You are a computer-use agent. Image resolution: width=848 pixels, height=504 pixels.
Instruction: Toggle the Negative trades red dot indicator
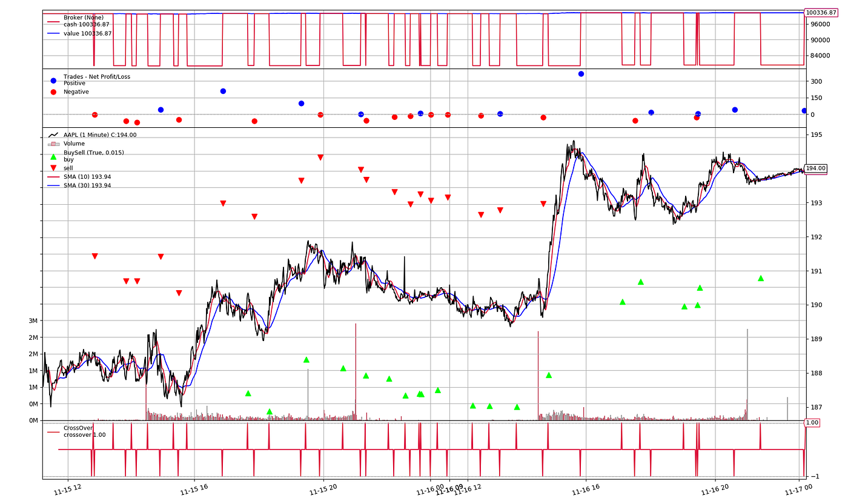[53, 91]
